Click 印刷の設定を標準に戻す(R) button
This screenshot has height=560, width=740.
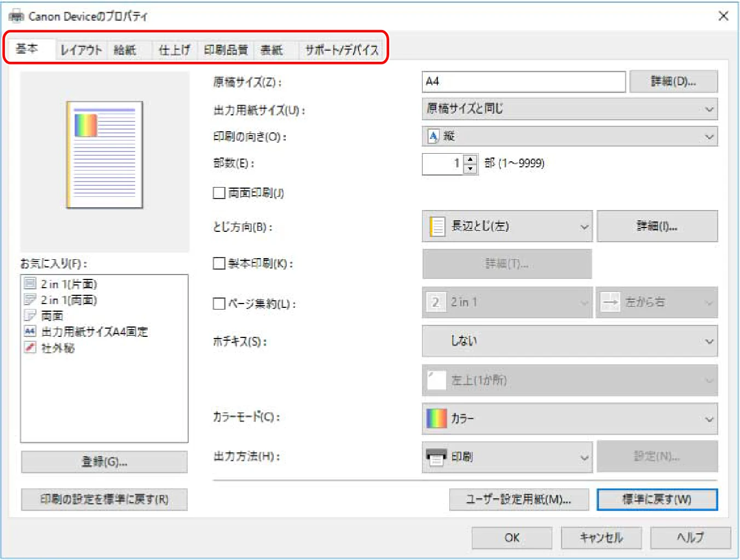coord(104,499)
